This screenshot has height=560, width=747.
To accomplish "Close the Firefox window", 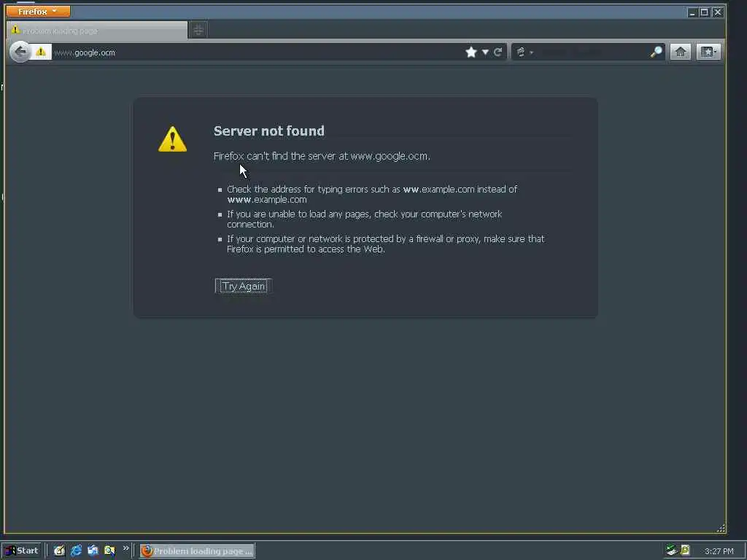I will click(x=718, y=12).
